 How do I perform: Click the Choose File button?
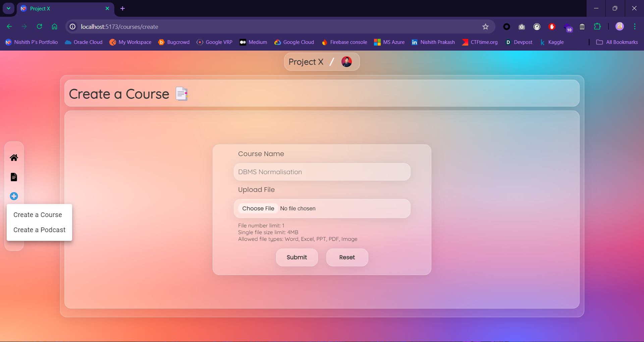tap(258, 208)
